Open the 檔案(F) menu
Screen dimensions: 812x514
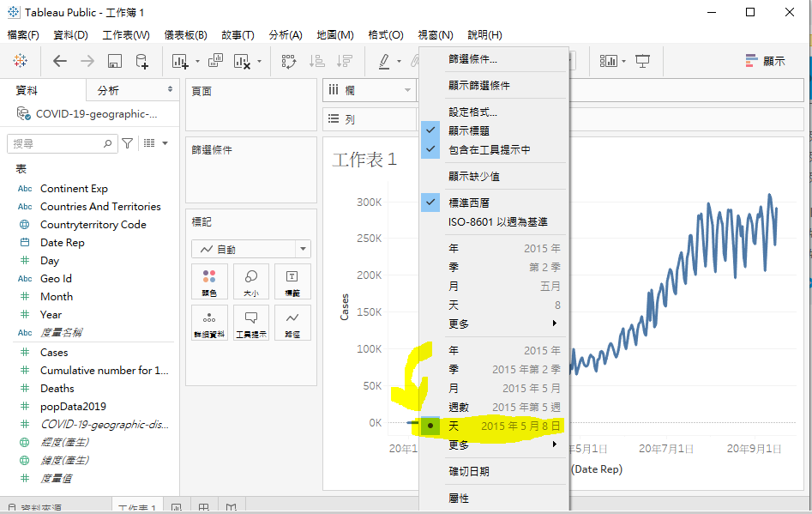click(23, 34)
